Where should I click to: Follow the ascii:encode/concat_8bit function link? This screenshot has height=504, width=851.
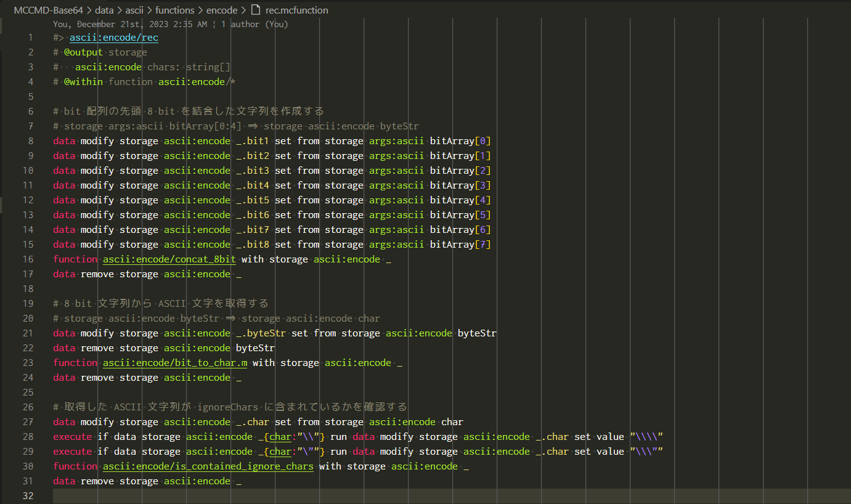[169, 259]
